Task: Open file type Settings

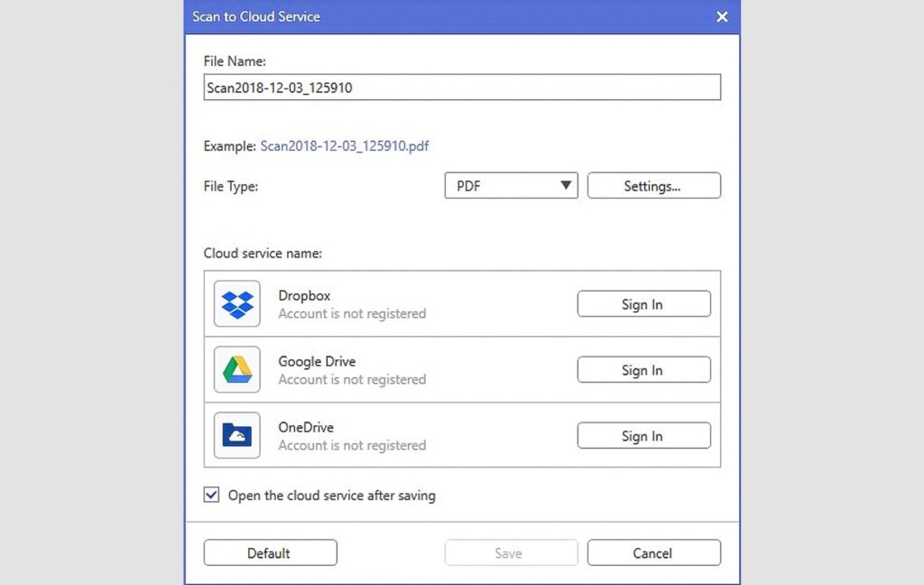Action: click(653, 186)
